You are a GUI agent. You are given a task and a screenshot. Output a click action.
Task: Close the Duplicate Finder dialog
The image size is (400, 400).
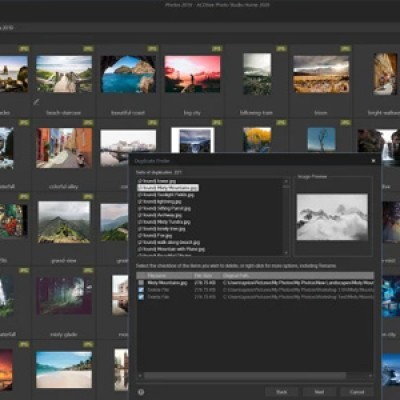tap(373, 161)
